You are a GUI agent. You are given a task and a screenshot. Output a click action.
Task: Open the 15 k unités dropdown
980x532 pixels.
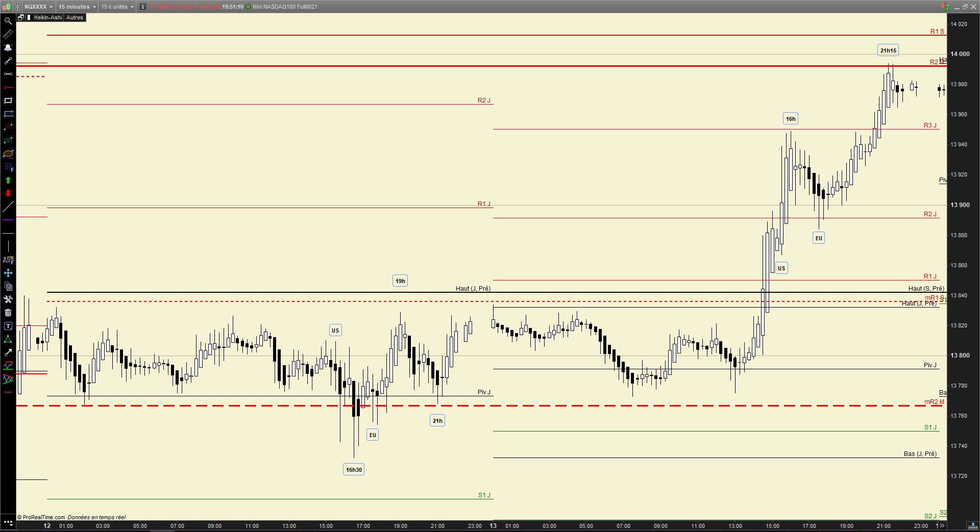(117, 7)
